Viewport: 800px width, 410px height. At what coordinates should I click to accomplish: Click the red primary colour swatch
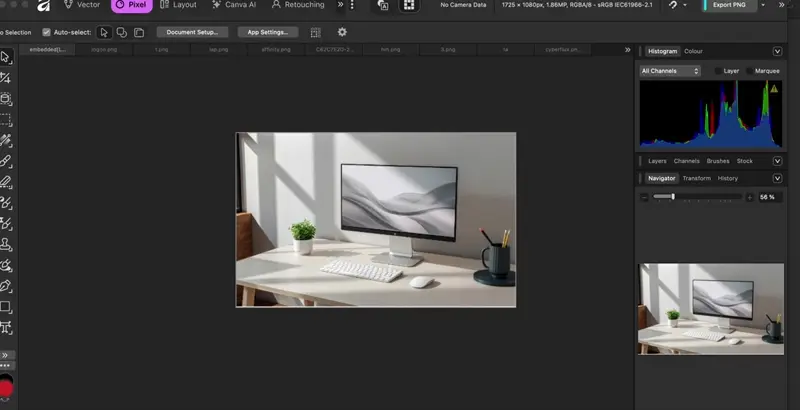coord(6,389)
